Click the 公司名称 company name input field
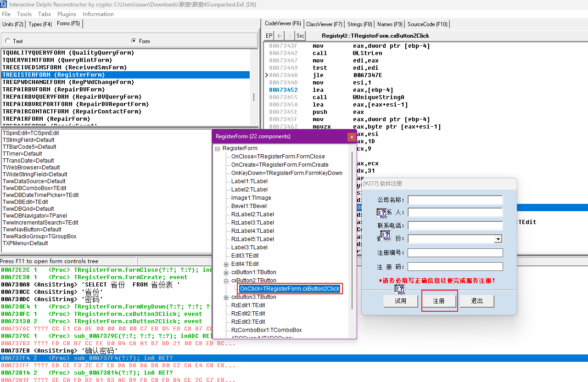This screenshot has width=588, height=382. pos(455,200)
